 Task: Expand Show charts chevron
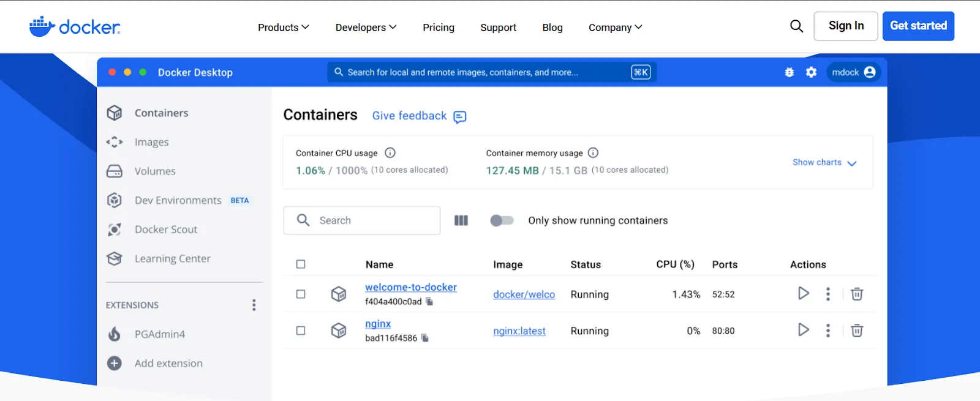851,163
